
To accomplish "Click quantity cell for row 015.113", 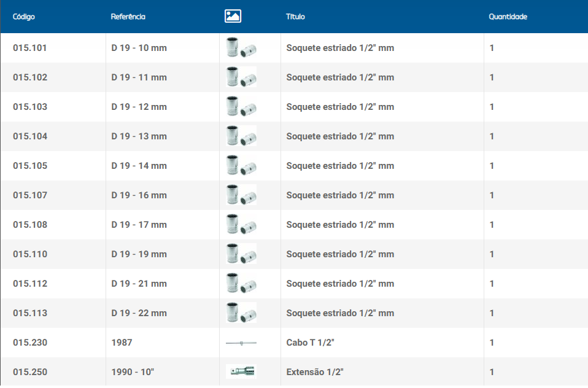I will tap(492, 313).
